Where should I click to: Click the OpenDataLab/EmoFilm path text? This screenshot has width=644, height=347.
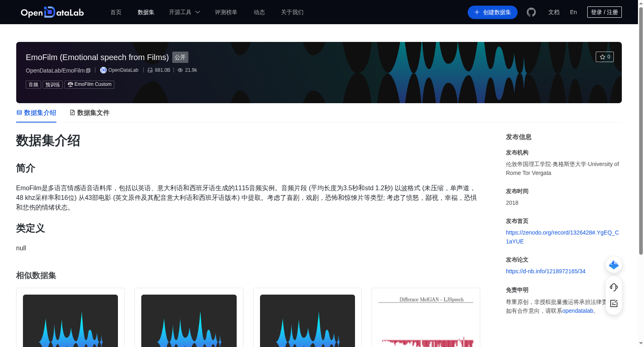pyautogui.click(x=55, y=71)
